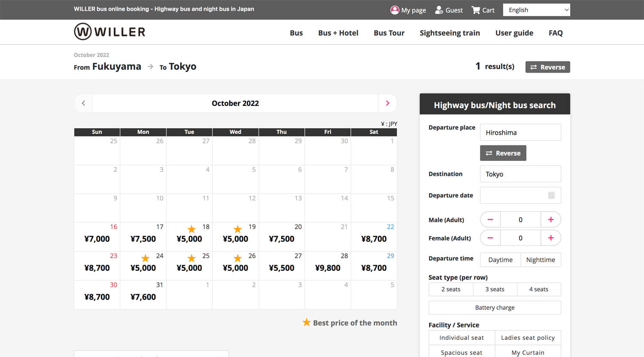This screenshot has width=644, height=357.
Task: Open the Bus + Hotel menu
Action: click(338, 33)
